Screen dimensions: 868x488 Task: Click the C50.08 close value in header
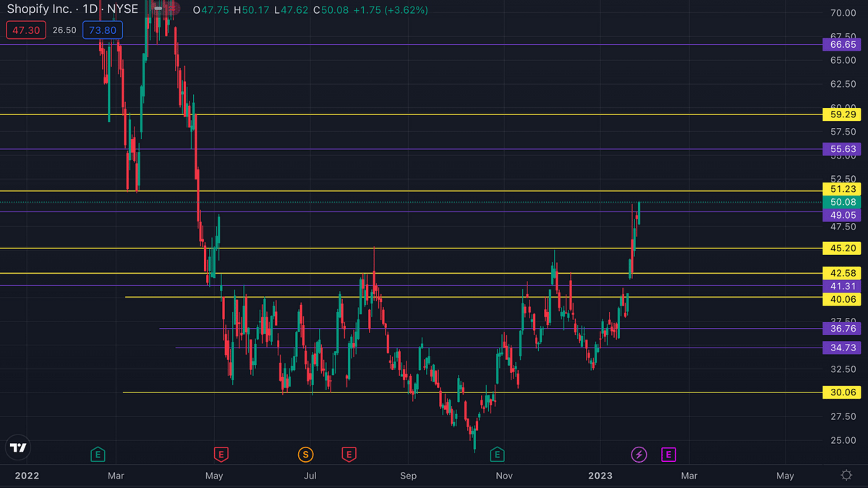pos(331,11)
